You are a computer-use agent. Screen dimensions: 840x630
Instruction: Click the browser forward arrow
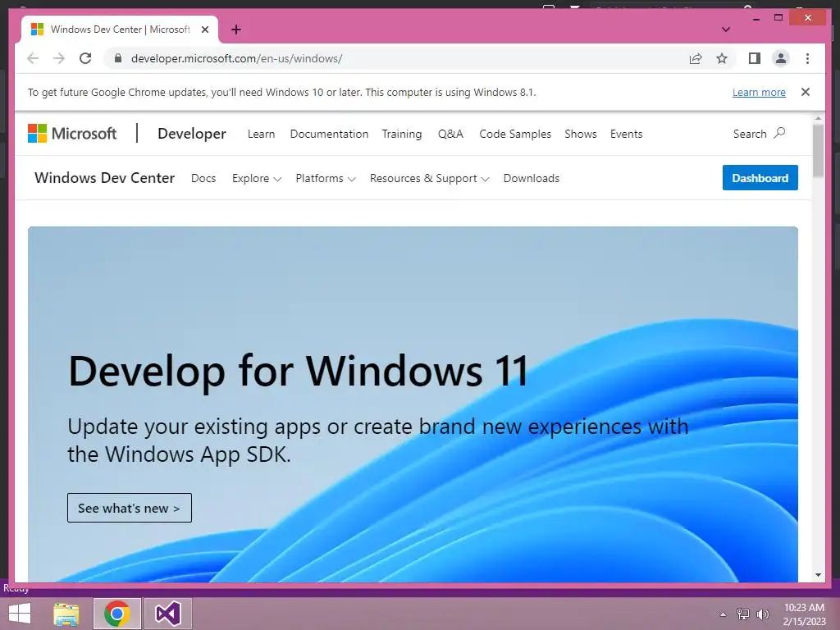click(59, 58)
